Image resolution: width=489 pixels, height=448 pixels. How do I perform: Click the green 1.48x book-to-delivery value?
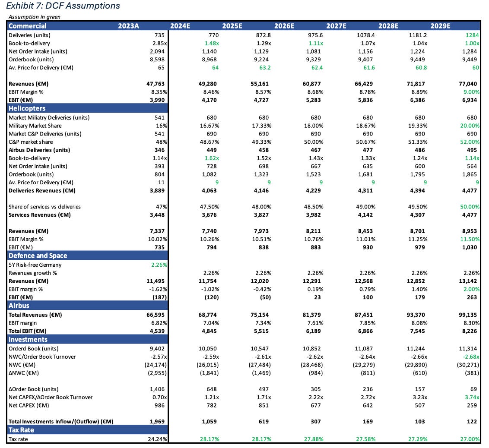click(x=212, y=44)
